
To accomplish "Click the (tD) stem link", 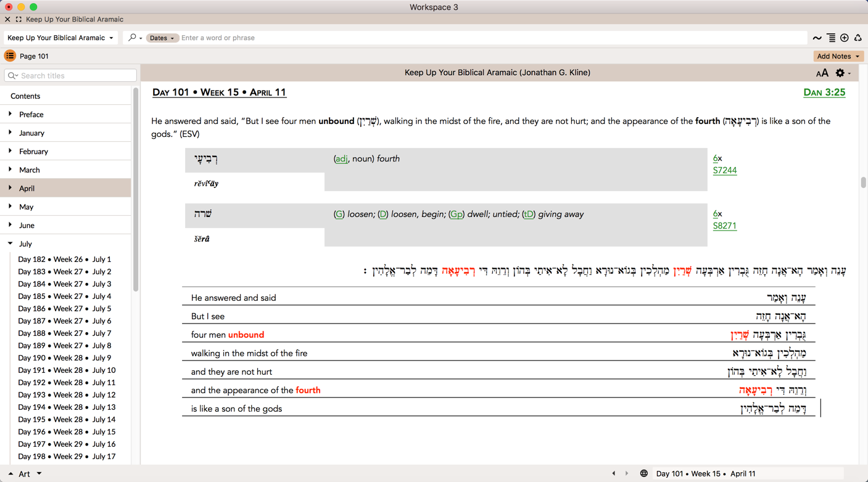I will point(529,214).
